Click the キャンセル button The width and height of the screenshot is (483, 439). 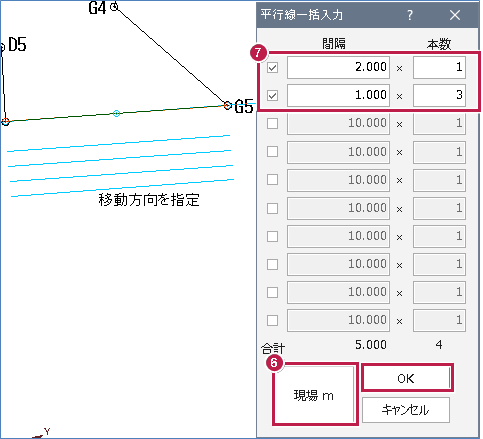pos(406,410)
